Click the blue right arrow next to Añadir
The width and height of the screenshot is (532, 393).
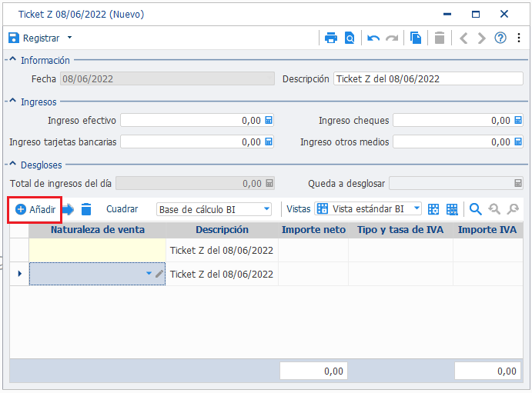click(x=69, y=209)
